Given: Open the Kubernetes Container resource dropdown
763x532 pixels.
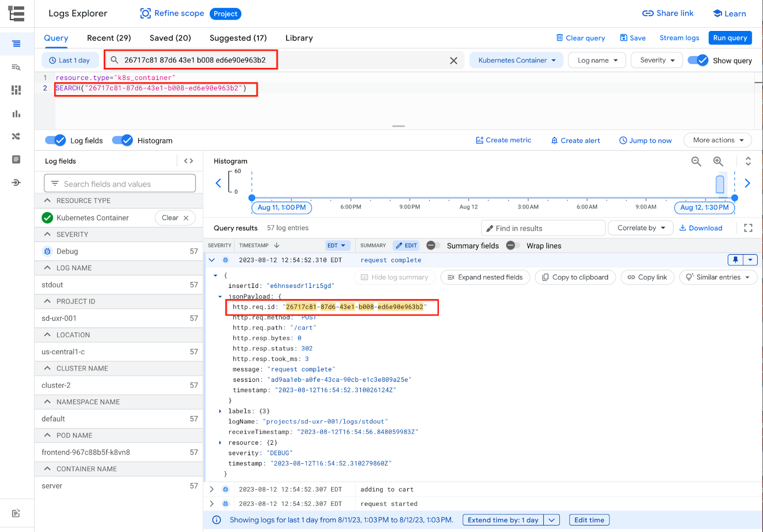Looking at the screenshot, I should click(x=516, y=61).
